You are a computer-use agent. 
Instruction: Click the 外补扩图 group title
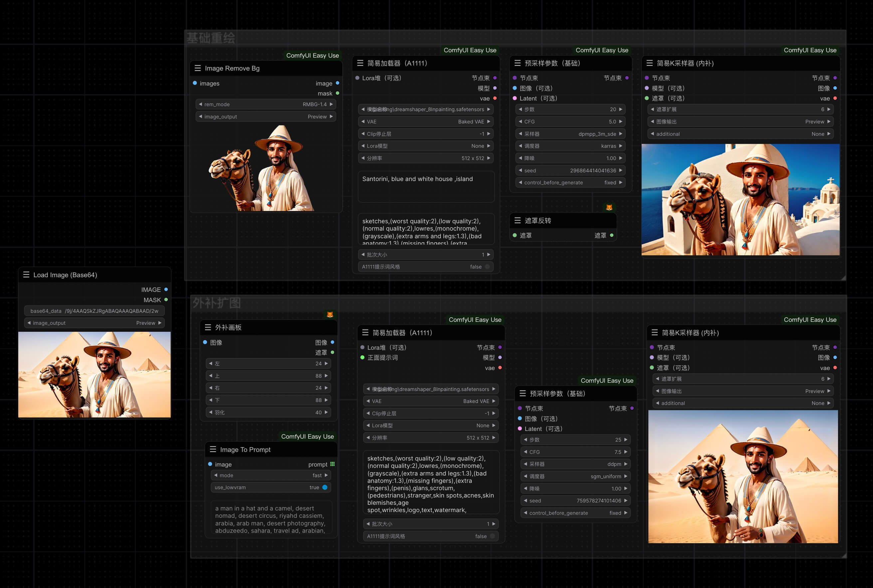coord(216,303)
